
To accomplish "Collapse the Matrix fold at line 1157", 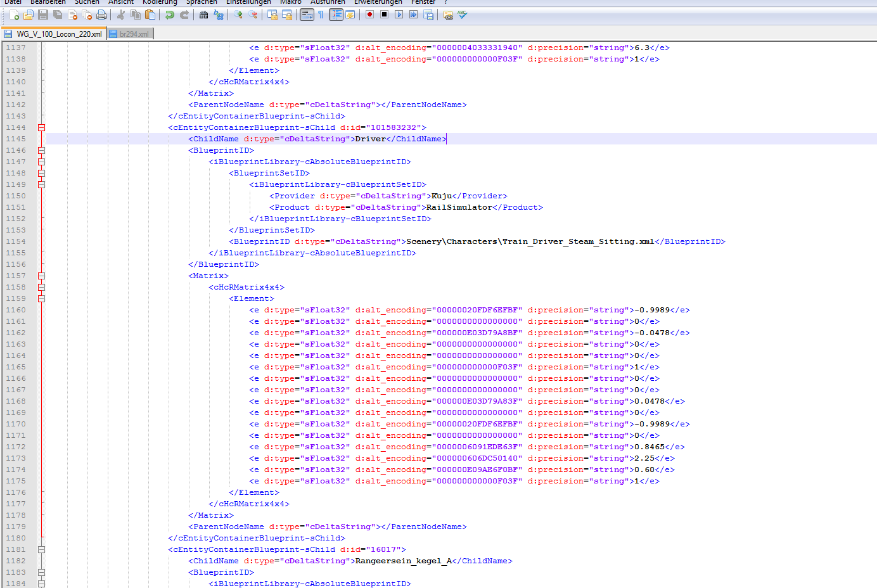I will 41,276.
